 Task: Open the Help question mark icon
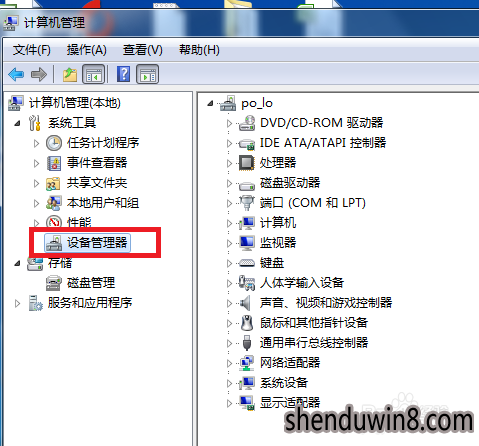click(x=123, y=74)
